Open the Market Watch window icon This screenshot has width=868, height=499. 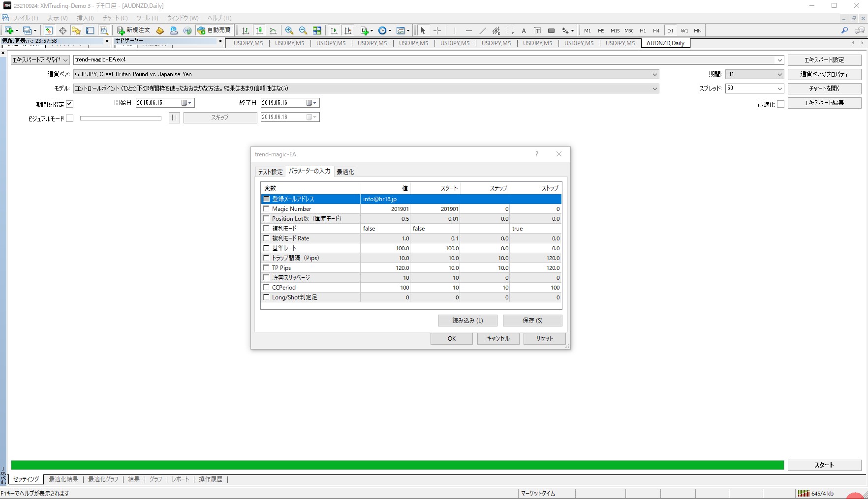point(48,30)
